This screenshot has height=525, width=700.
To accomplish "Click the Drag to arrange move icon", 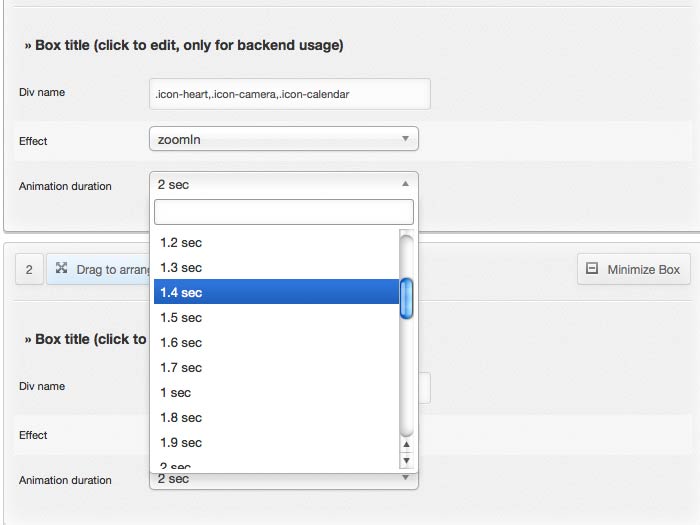I will click(x=62, y=269).
